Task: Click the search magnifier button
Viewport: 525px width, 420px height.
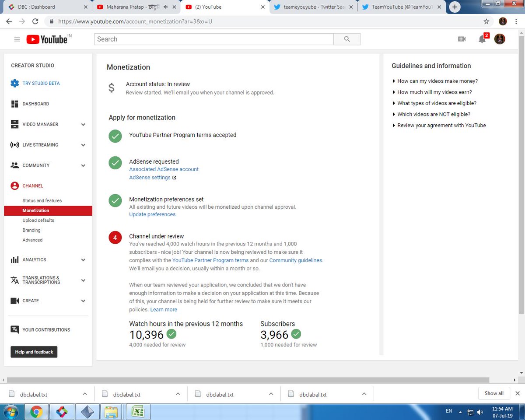Action: (347, 39)
